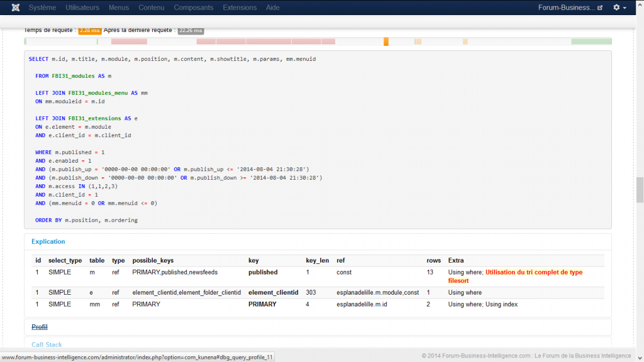Open the Système menu

click(x=42, y=8)
